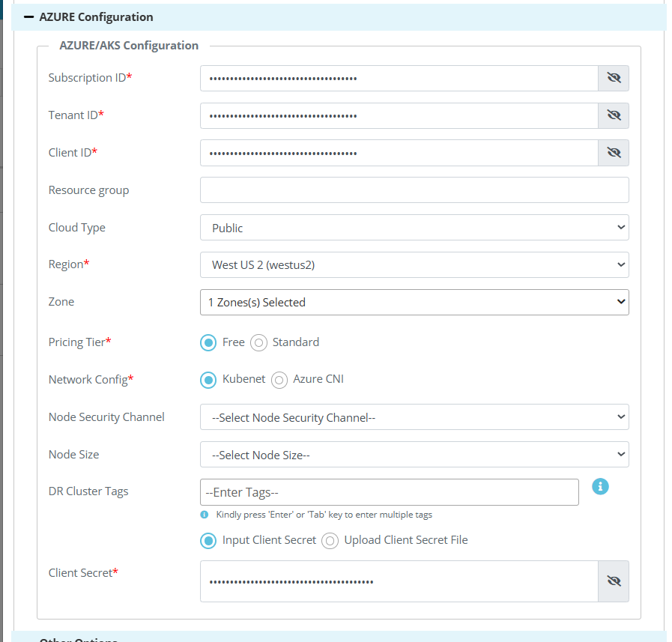This screenshot has width=672, height=642.
Task: Select the Free pricing tier
Action: (x=208, y=342)
